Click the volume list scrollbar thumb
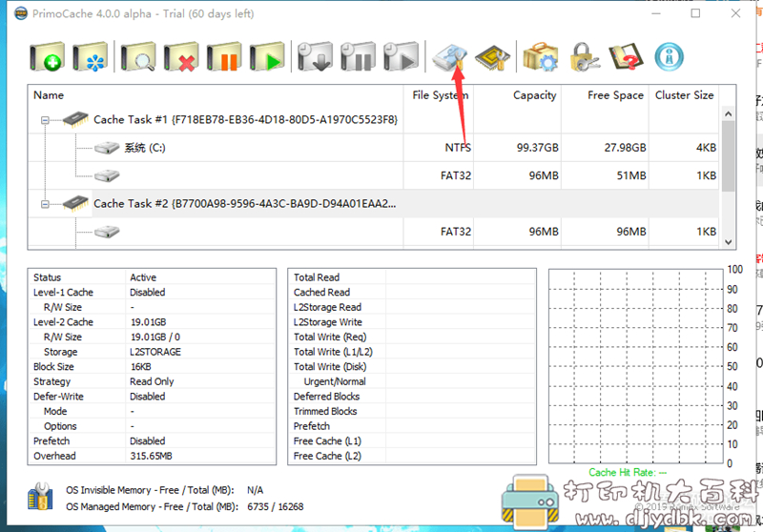 728,156
